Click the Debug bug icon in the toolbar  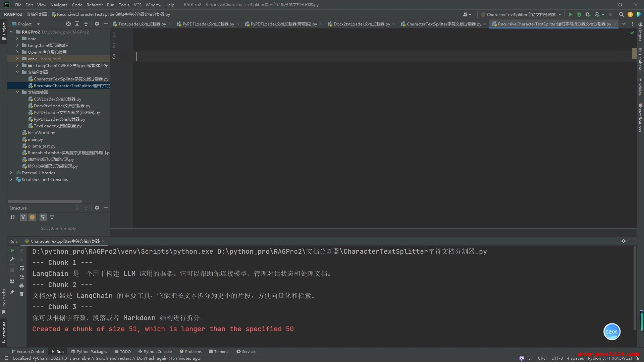pyautogui.click(x=579, y=14)
